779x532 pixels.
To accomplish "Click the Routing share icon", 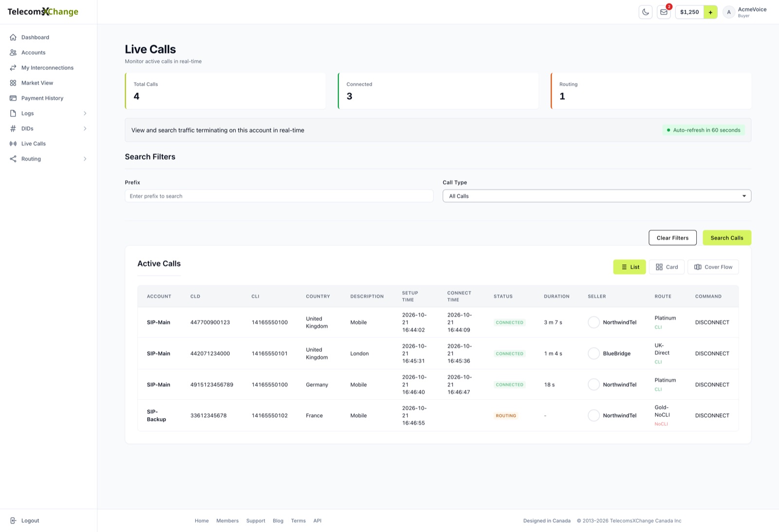I will coord(13,159).
